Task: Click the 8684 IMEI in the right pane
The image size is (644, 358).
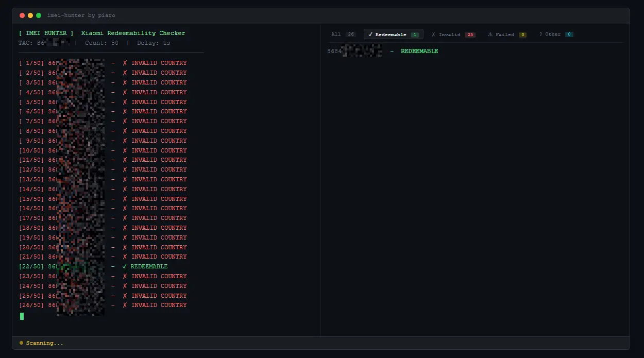Action: point(355,51)
